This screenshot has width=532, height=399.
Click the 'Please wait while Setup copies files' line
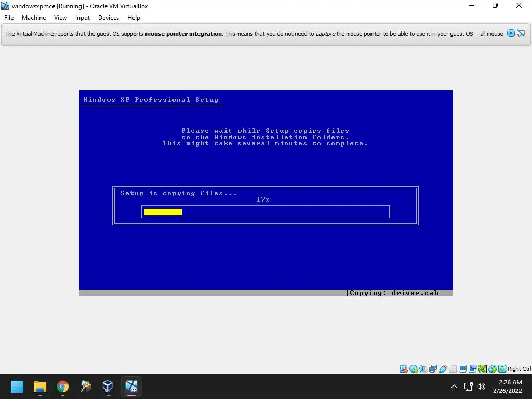click(x=265, y=131)
